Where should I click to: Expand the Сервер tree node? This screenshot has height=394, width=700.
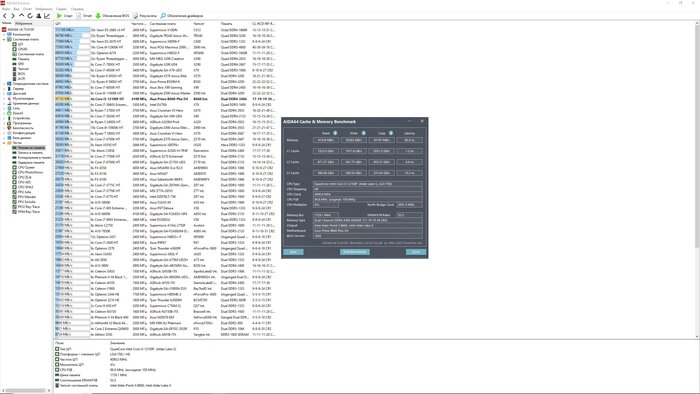pyautogui.click(x=4, y=89)
